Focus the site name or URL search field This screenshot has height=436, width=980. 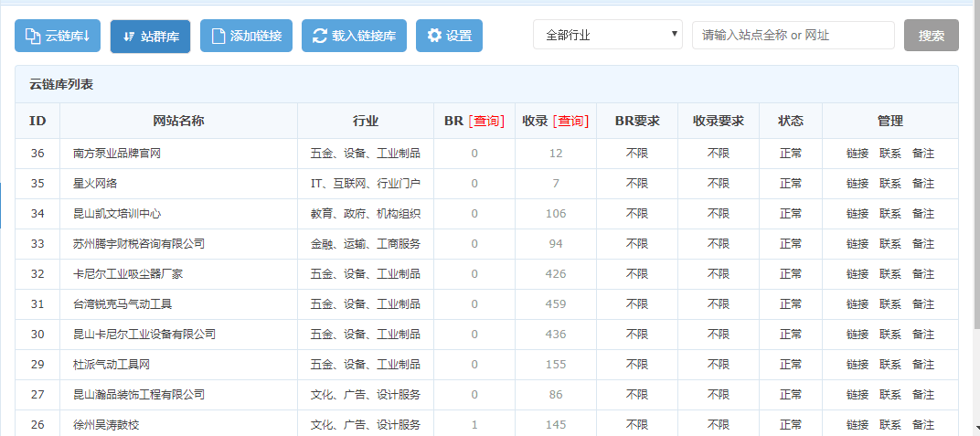(x=793, y=36)
